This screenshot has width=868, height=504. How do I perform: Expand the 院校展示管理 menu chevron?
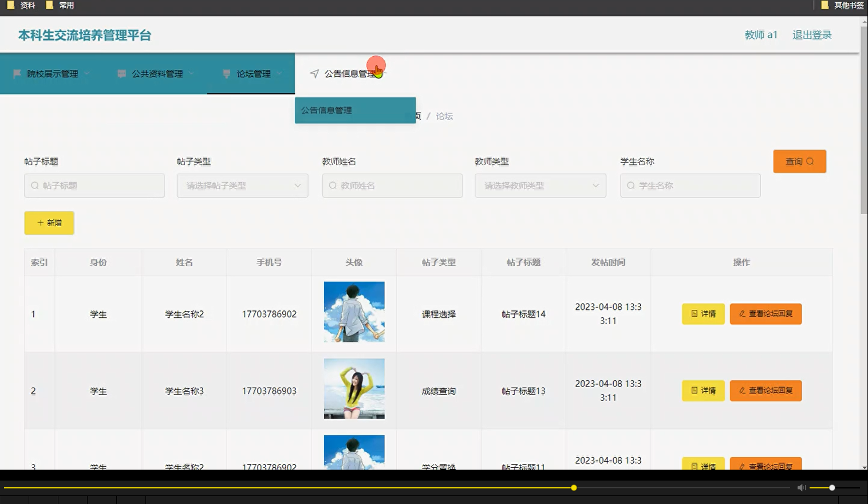[x=87, y=73]
